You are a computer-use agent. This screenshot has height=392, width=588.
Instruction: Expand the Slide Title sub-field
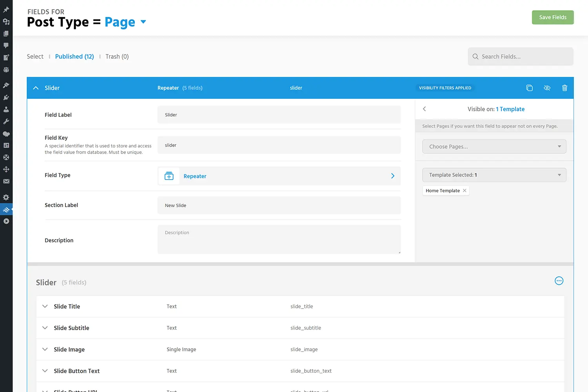click(45, 306)
